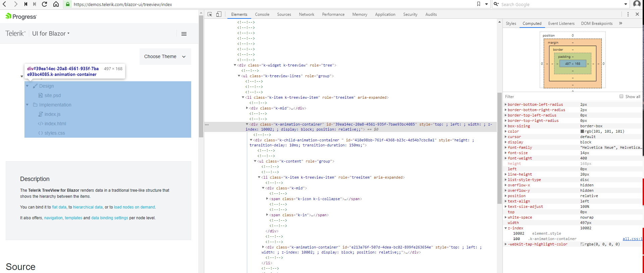Image resolution: width=644 pixels, height=273 pixels.
Task: Enable the Show all checkbox
Action: (621, 97)
